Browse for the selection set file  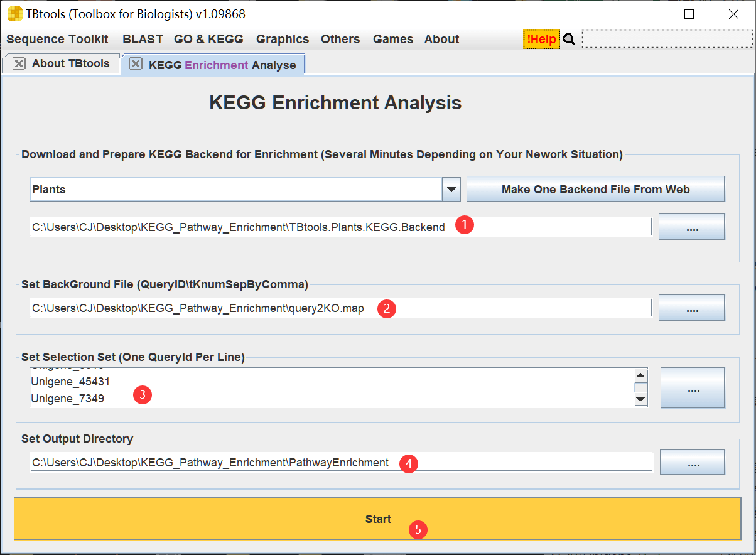tap(693, 388)
